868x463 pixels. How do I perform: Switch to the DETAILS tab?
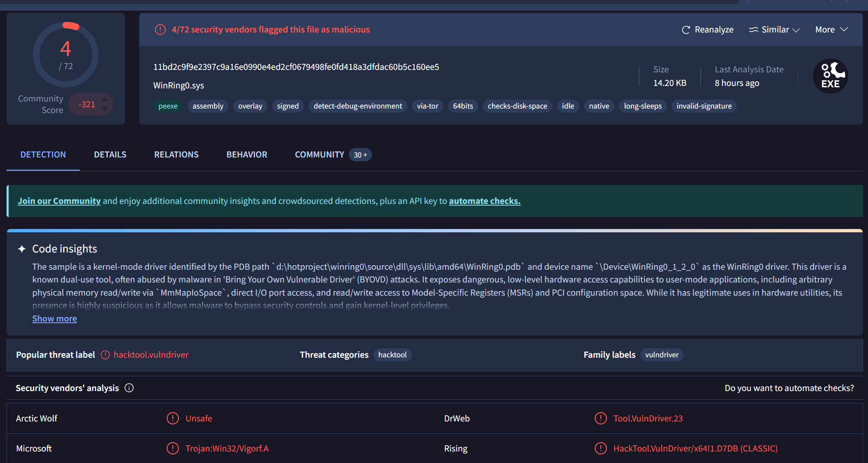(110, 155)
